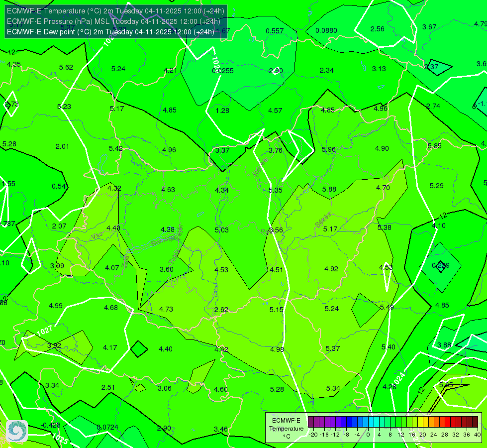Click the dew point value 0.0255
Image resolution: width=487 pixels, height=448 pixels.
point(223,71)
